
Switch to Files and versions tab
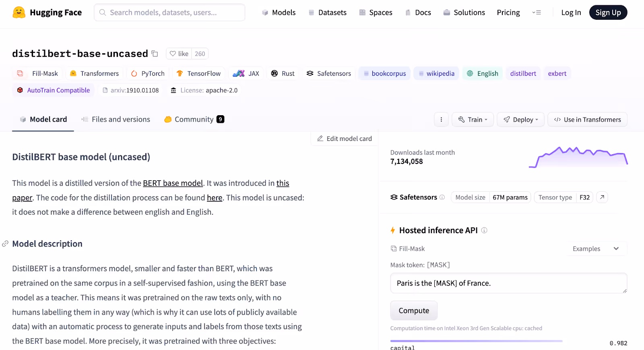coord(116,119)
